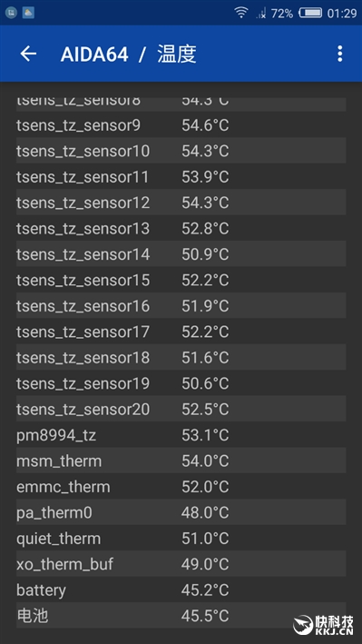Select the tsens_tz_sensor9 row
The width and height of the screenshot is (362, 644).
(x=181, y=124)
